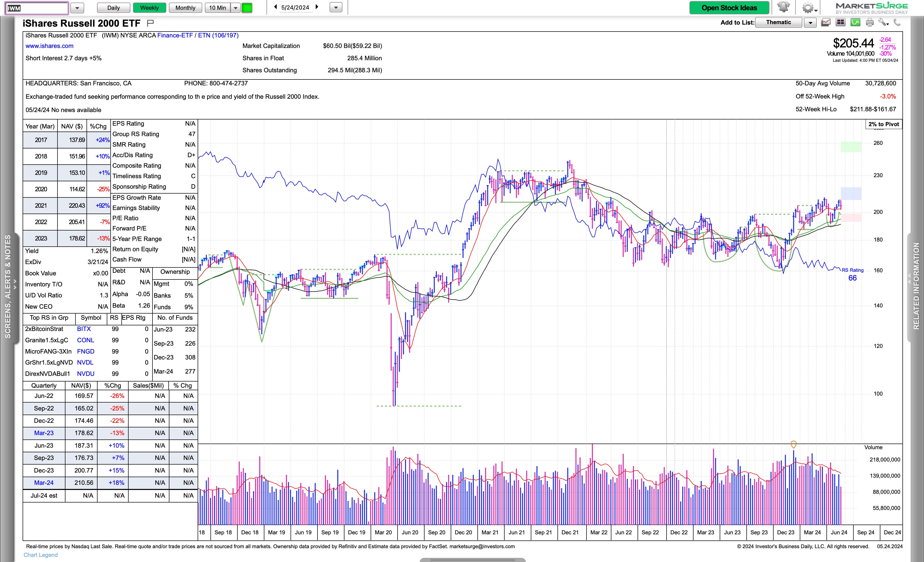This screenshot has height=562, width=924.
Task: Step to the previous date arrow
Action: point(276,7)
